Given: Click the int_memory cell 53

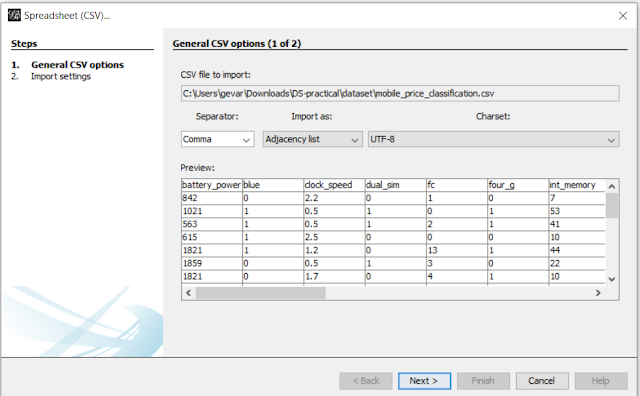Looking at the screenshot, I should point(577,211).
